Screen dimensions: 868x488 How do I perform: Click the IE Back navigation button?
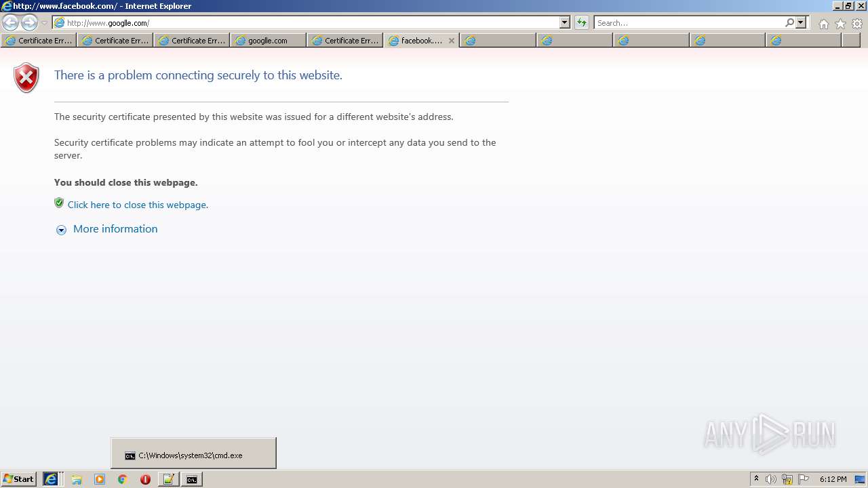click(11, 22)
